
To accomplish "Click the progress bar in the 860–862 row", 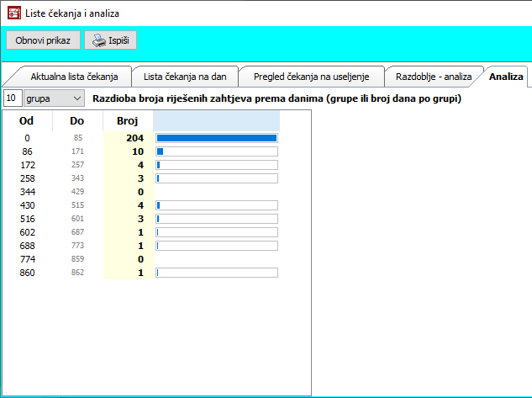I will pyautogui.click(x=216, y=273).
